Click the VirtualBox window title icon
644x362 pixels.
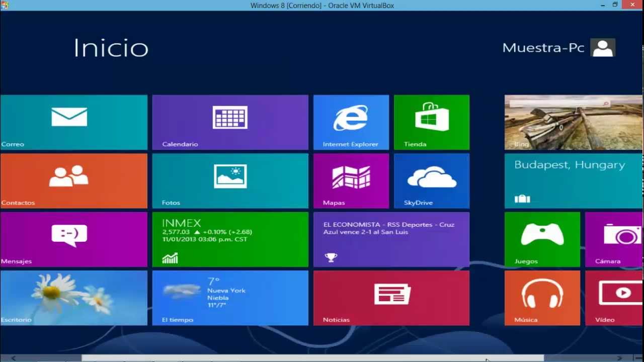(5, 5)
